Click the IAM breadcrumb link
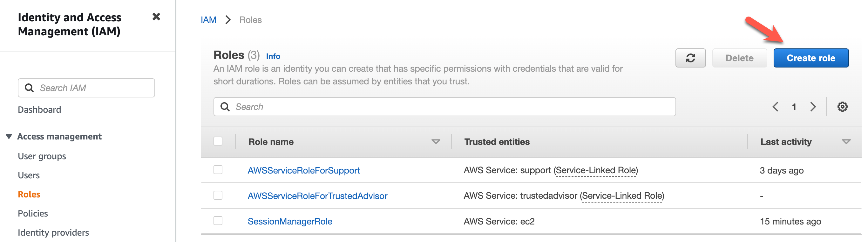Screen dimensions: 868x242 tap(208, 20)
